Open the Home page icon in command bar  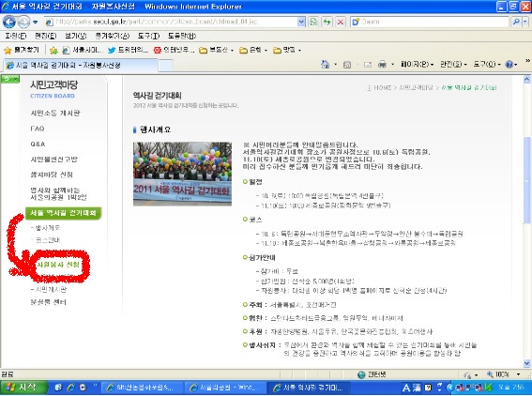pyautogui.click(x=325, y=64)
